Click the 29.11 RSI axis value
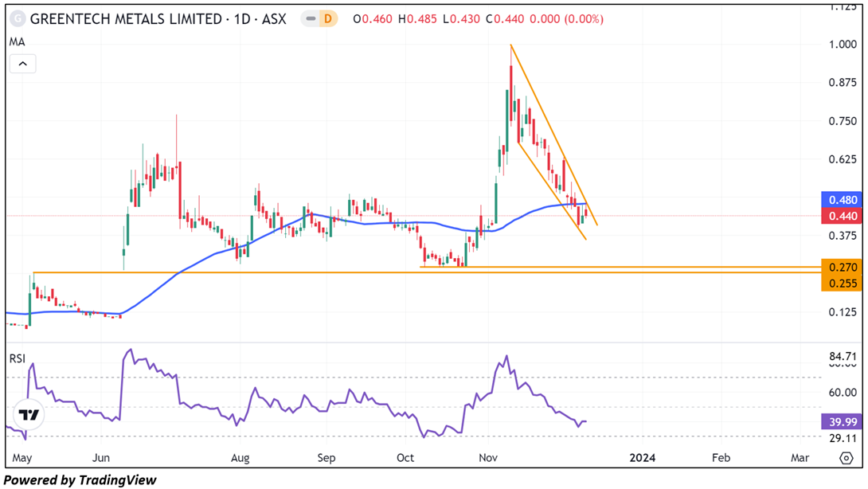The width and height of the screenshot is (868, 489). pos(843,438)
